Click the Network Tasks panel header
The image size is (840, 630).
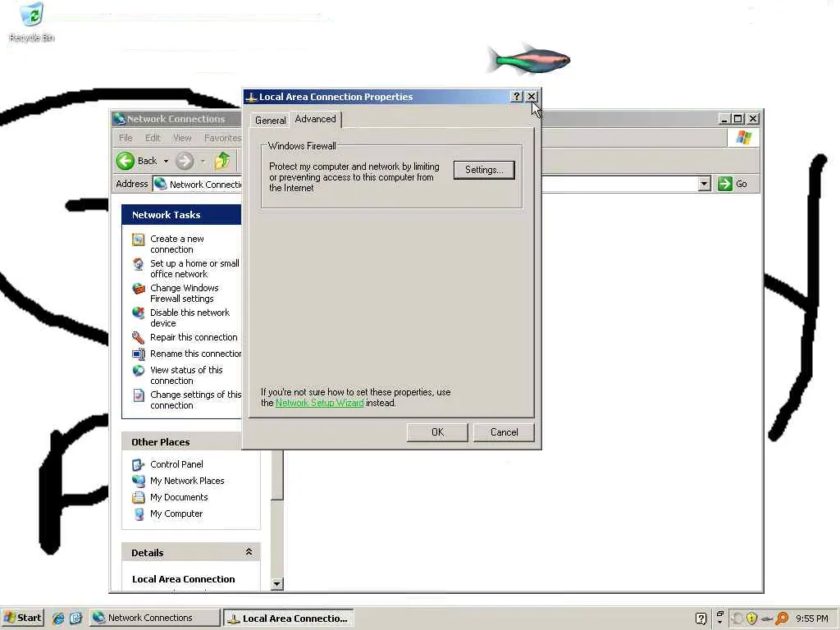click(x=181, y=215)
